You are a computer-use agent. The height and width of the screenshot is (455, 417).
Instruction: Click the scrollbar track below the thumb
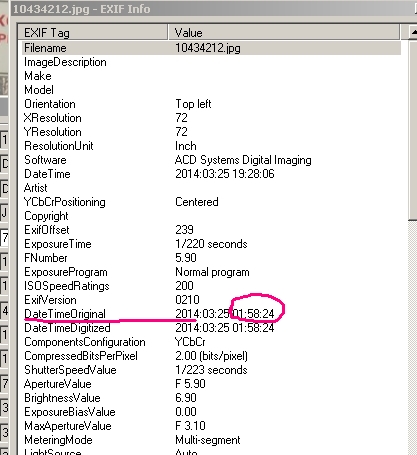(413, 337)
